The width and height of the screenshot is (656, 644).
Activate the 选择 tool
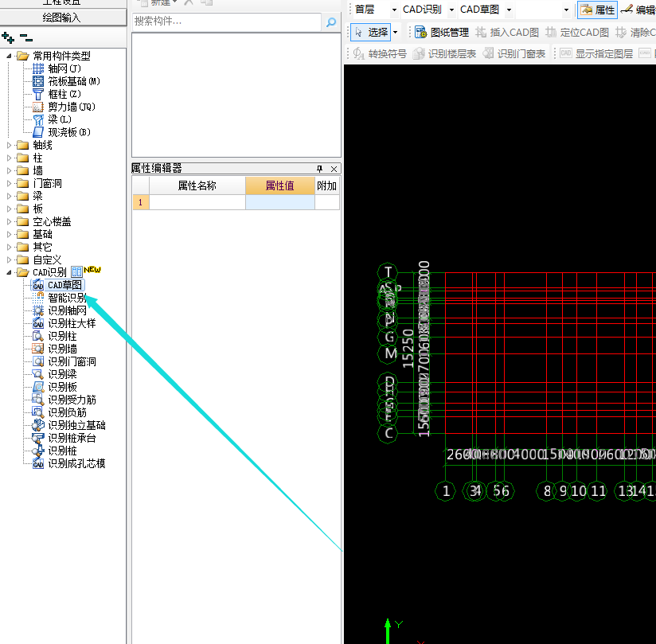(371, 32)
